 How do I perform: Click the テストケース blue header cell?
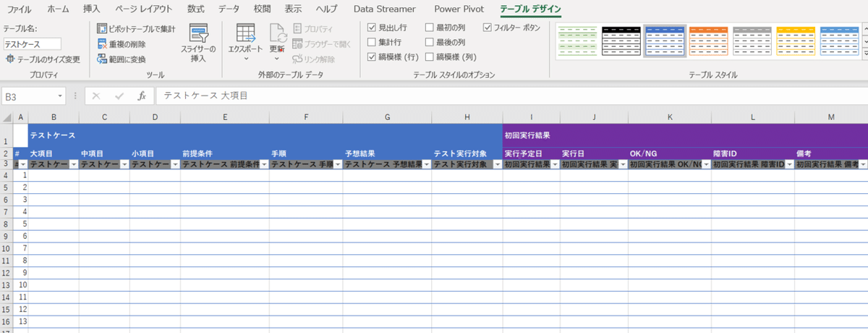click(x=265, y=135)
